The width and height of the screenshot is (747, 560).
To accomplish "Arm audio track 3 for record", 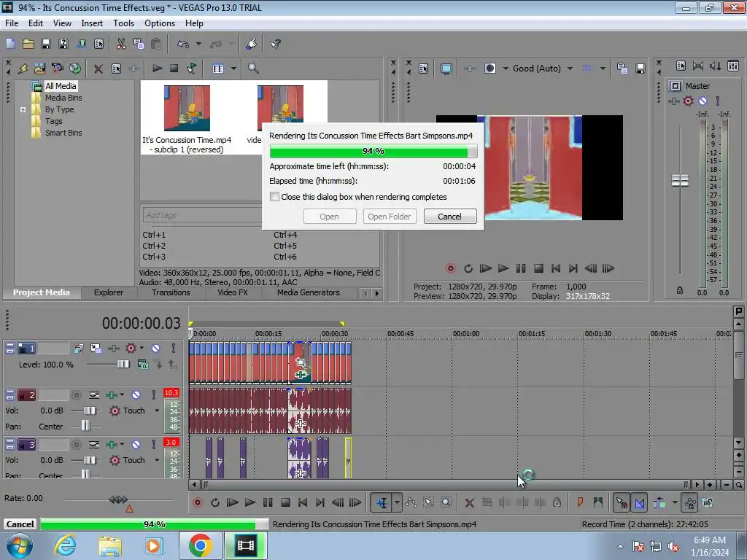I will click(76, 444).
